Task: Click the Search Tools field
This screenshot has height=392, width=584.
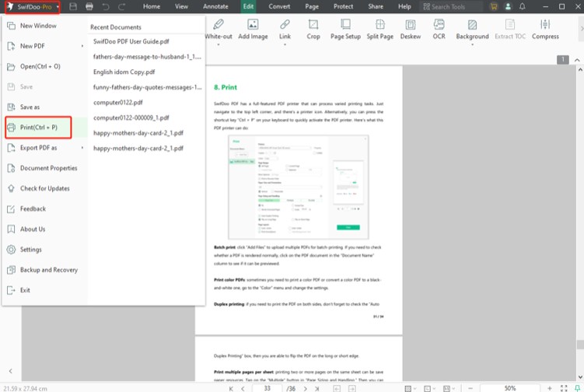Action: (451, 6)
